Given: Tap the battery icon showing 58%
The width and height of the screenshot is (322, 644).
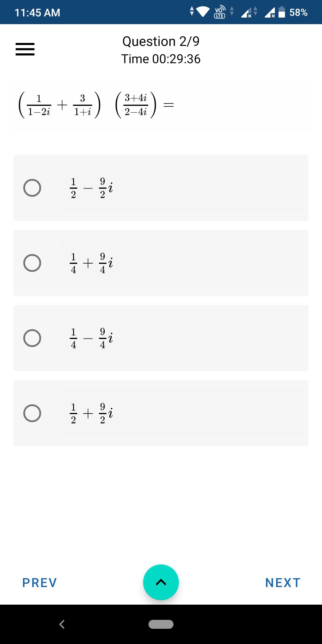Looking at the screenshot, I should (x=282, y=12).
